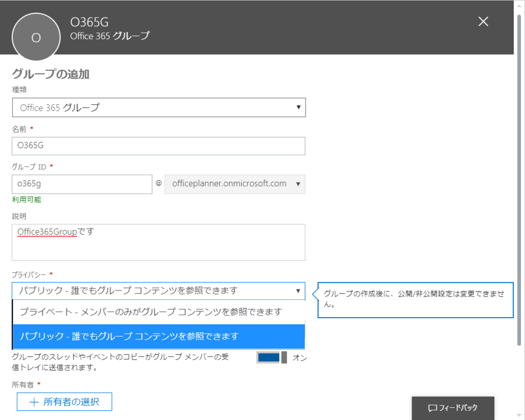This screenshot has height=420, width=525.
Task: Click the グループ ID field containing o365g
Action: point(82,184)
